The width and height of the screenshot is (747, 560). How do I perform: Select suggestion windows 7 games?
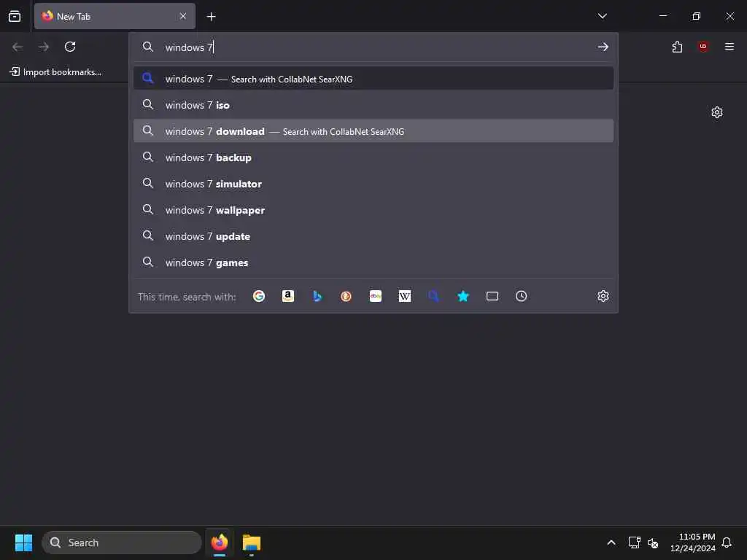tap(373, 262)
